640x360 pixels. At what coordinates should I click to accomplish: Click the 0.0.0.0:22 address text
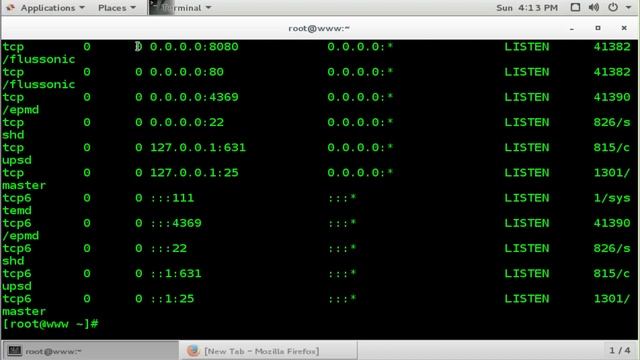tap(187, 122)
